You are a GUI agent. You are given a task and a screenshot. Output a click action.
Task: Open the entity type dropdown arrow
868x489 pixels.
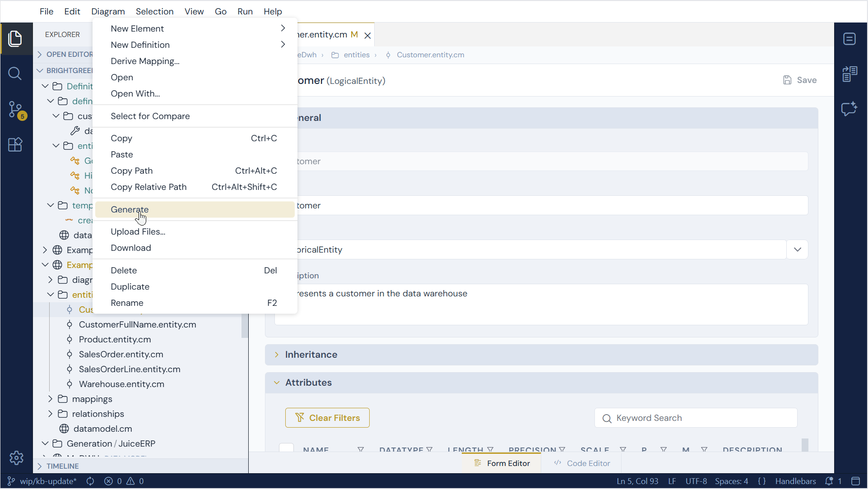[x=798, y=249]
